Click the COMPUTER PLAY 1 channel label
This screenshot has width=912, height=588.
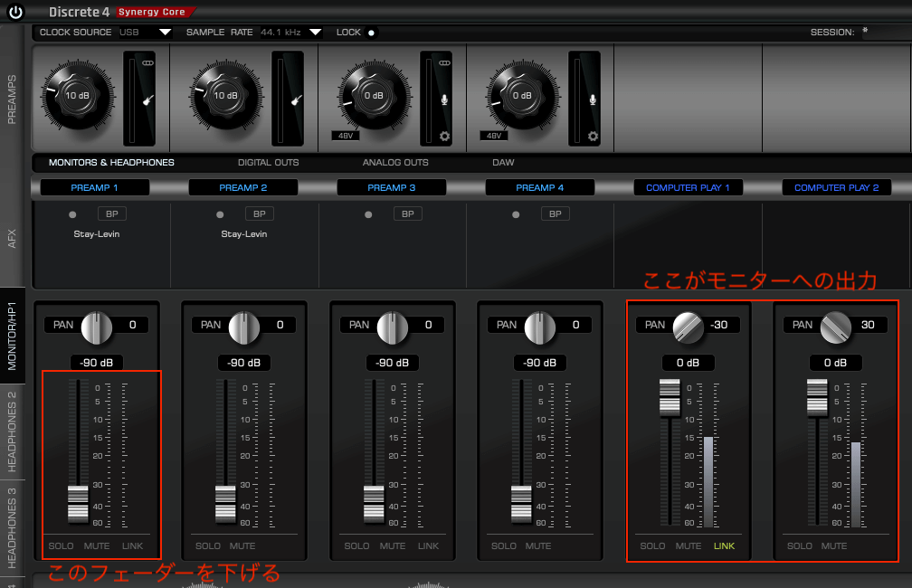click(688, 187)
